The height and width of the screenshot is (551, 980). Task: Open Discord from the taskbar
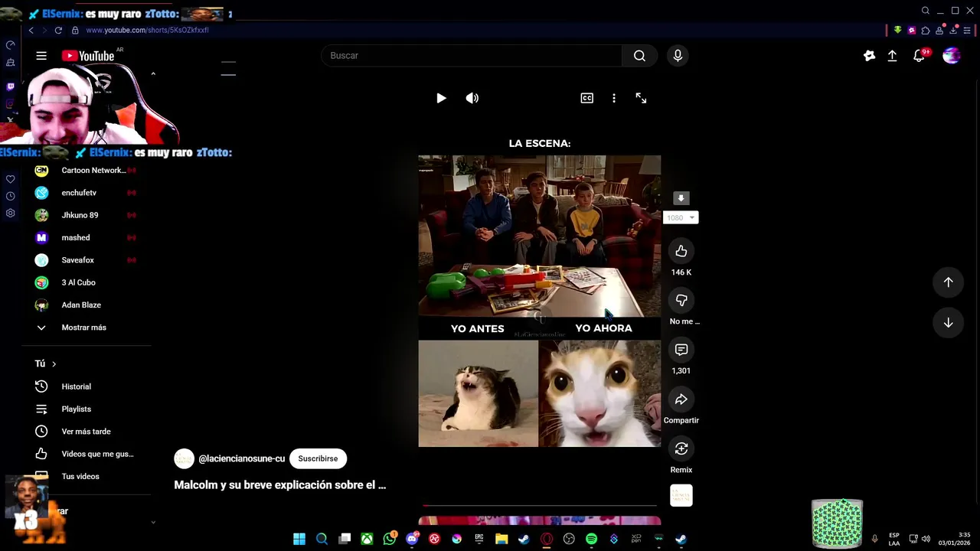coord(412,539)
